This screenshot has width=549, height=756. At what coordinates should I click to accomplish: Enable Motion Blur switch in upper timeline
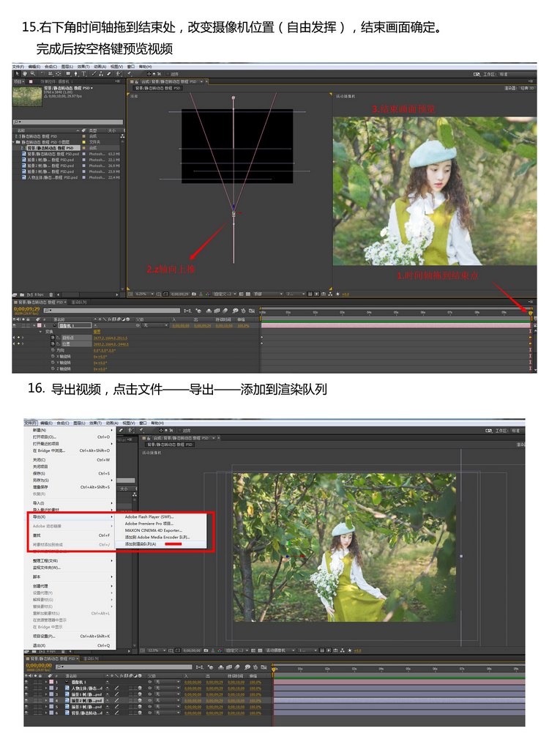225,311
